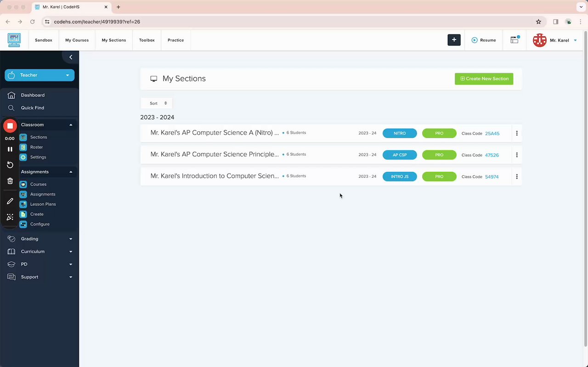The width and height of the screenshot is (588, 367).
Task: Open Sections in the Classroom menu
Action: point(39,137)
